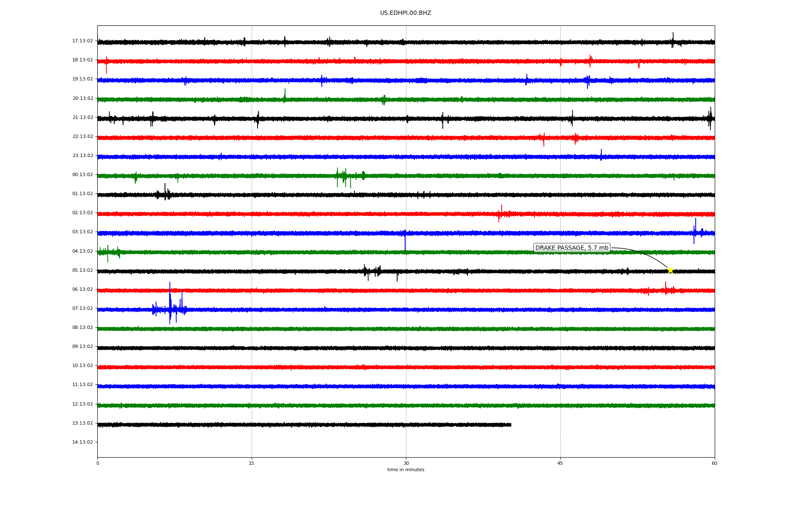Click the x-axis tick label 0

point(98,464)
